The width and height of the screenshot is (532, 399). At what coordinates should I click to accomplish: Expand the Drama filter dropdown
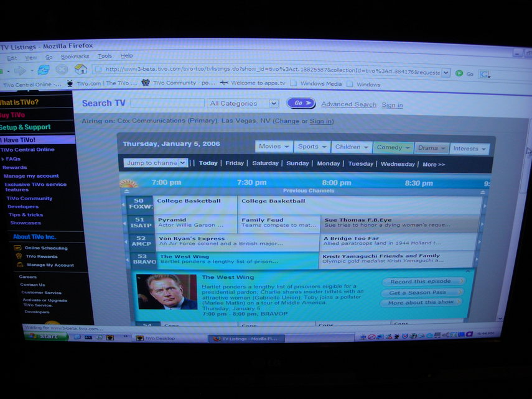tap(431, 148)
